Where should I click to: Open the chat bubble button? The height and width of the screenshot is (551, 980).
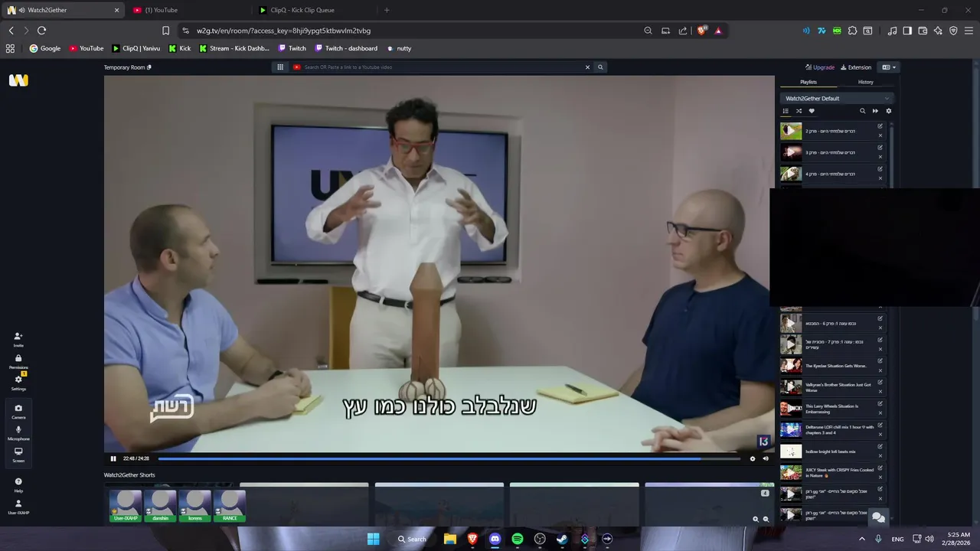[878, 517]
